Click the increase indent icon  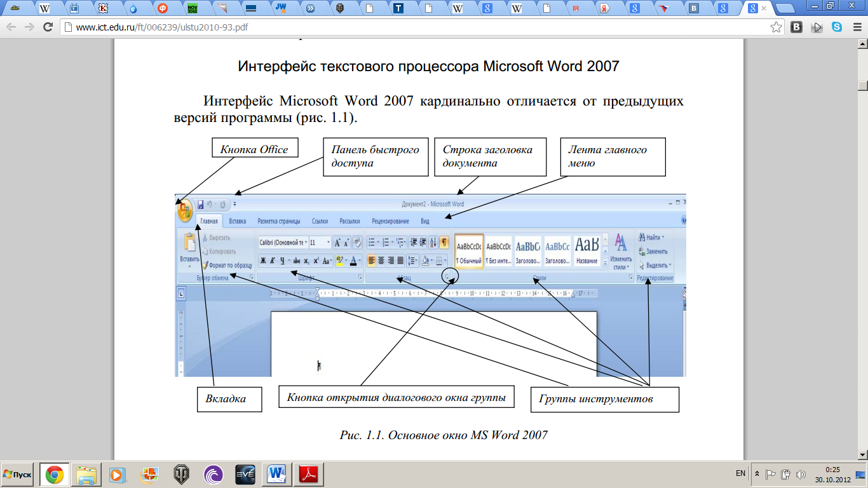(x=423, y=242)
